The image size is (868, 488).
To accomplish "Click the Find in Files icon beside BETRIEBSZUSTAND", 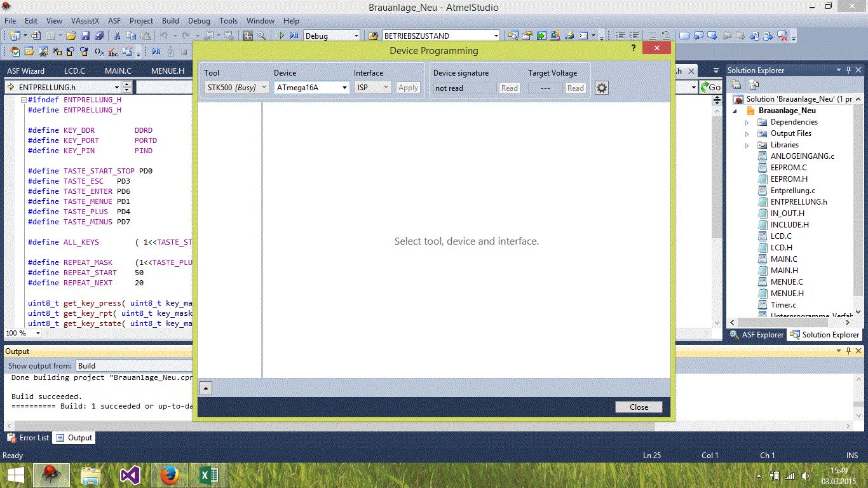I will pyautogui.click(x=373, y=36).
